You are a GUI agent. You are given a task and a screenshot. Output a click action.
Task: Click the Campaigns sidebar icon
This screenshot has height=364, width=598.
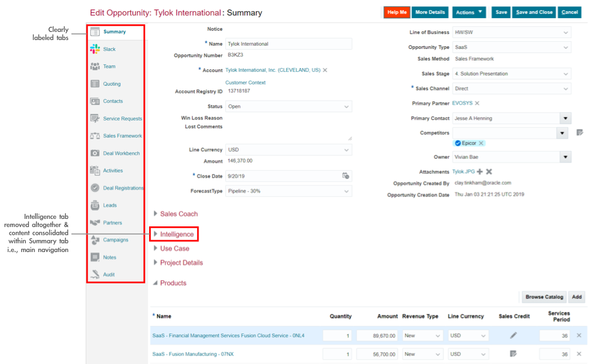[95, 240]
